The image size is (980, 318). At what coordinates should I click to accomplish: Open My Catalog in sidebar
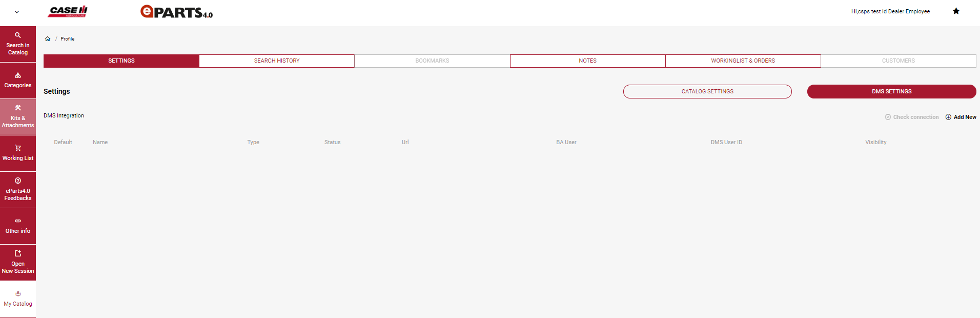18,299
